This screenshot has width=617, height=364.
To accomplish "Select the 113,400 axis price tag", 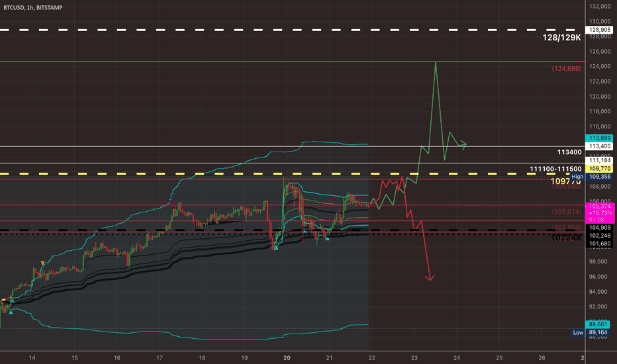I will point(600,146).
